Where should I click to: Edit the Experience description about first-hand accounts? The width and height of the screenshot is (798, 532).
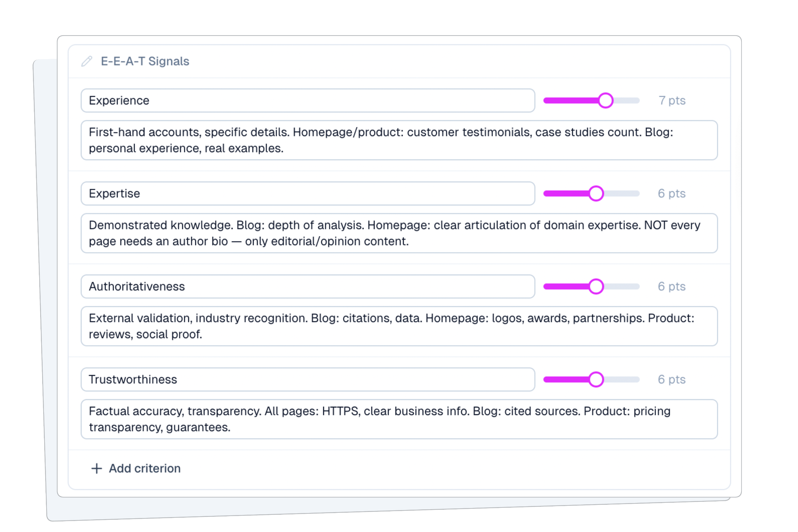point(399,140)
